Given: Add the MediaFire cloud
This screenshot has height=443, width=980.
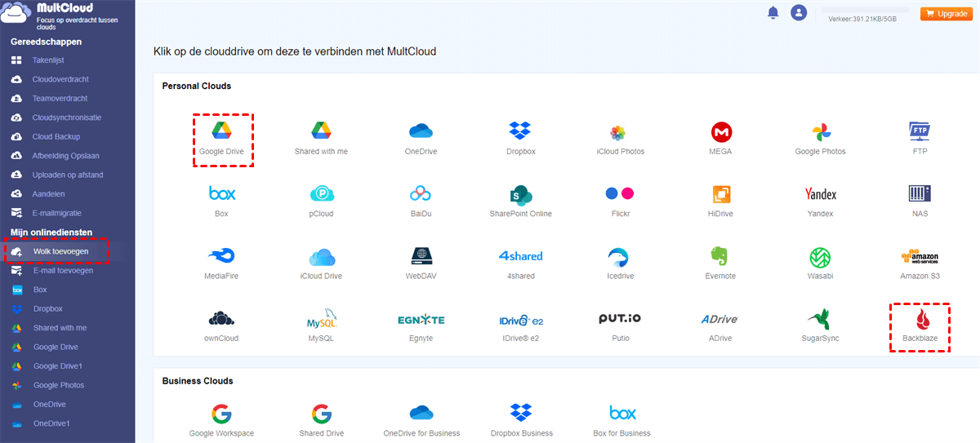Looking at the screenshot, I should point(222,264).
